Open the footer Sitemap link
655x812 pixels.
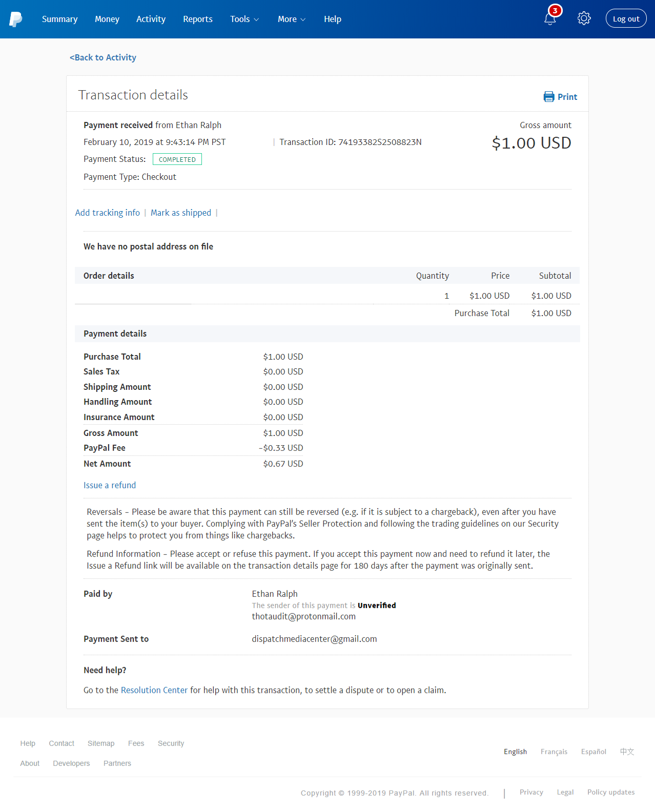coord(101,743)
